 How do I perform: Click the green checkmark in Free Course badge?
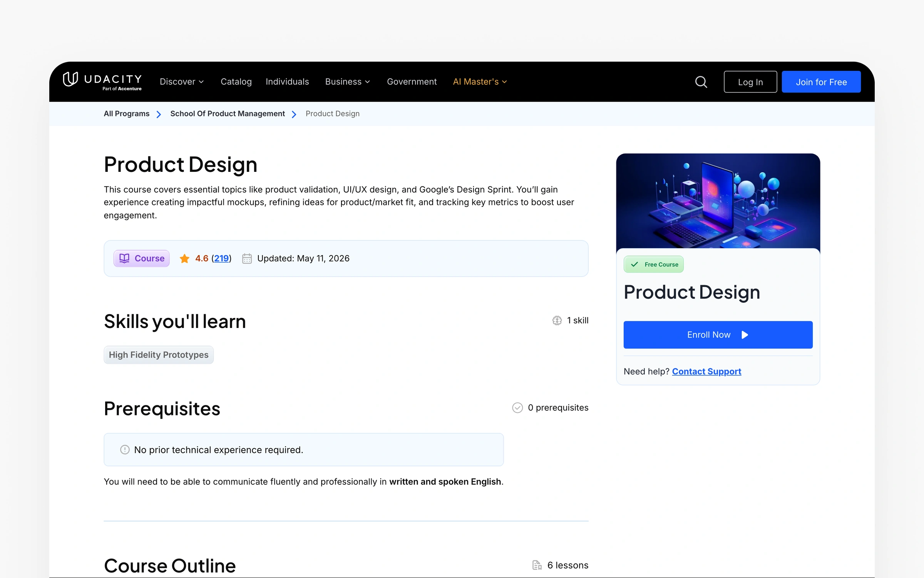tap(634, 264)
